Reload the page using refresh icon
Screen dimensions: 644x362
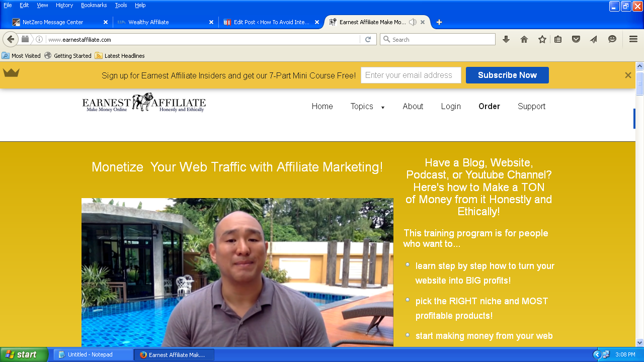click(368, 39)
